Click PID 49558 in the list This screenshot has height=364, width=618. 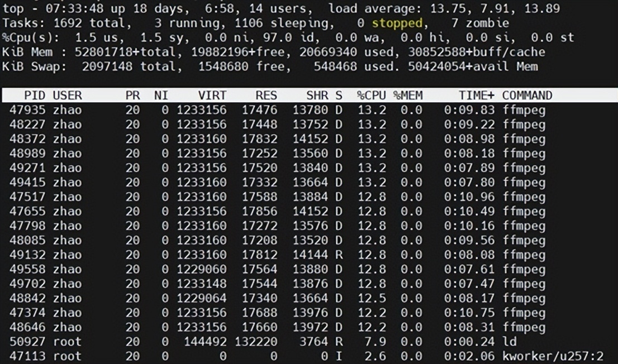tap(27, 269)
